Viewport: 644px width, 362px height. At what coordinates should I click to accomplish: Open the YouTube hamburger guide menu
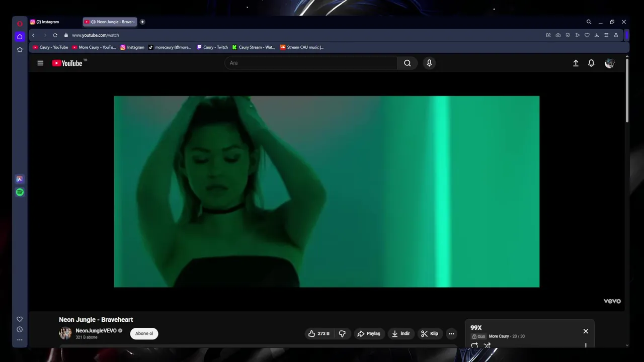40,63
